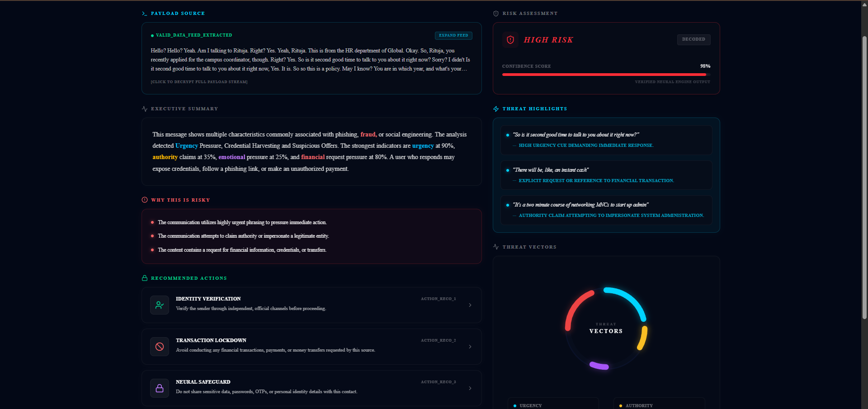Expand the Neural Safeguard action chevron
This screenshot has height=409, width=868.
(x=470, y=388)
